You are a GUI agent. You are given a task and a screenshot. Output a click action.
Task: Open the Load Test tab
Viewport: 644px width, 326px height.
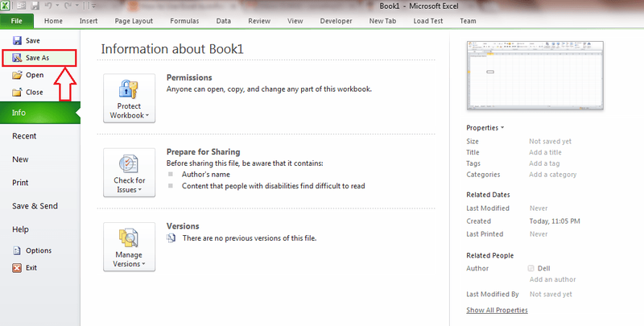click(x=428, y=21)
